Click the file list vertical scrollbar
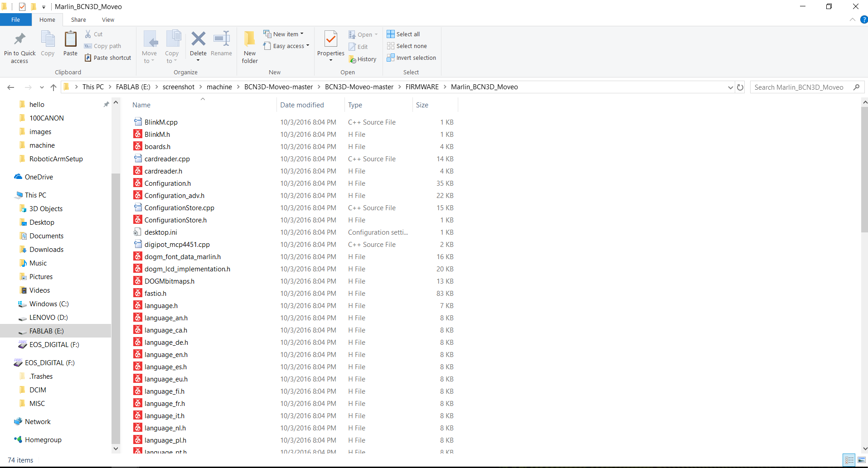Viewport: 868px width, 468px height. 864,169
